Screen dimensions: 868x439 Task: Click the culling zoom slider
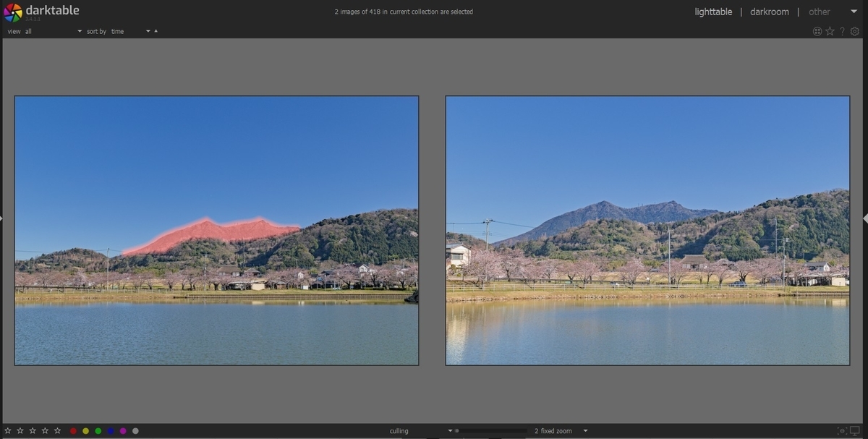coord(490,431)
